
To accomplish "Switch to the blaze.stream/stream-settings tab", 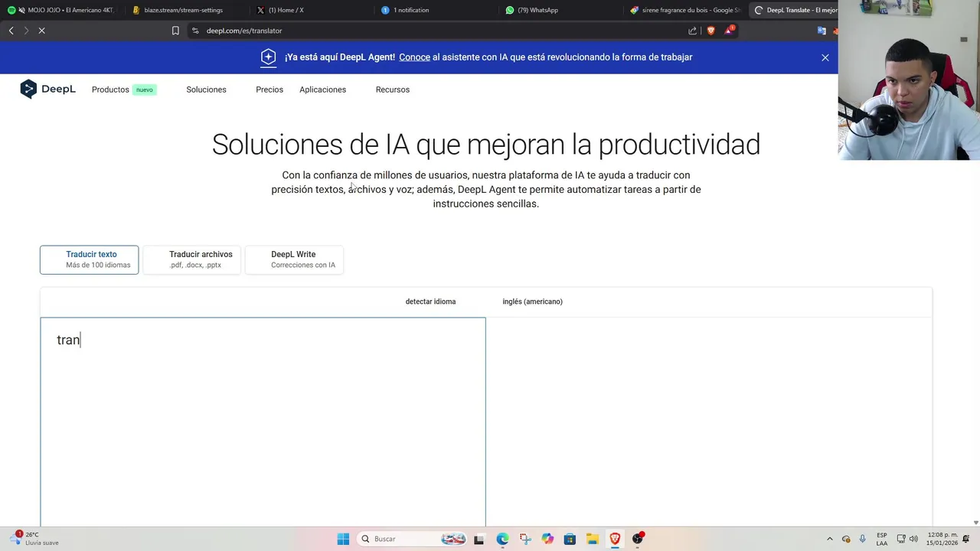I will tap(184, 10).
